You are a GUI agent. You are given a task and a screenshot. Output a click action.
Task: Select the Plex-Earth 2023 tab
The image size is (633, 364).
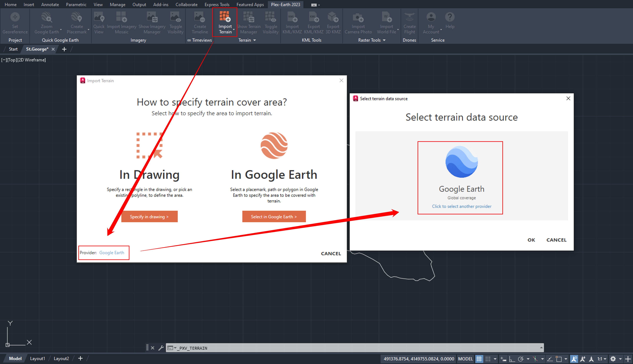285,5
